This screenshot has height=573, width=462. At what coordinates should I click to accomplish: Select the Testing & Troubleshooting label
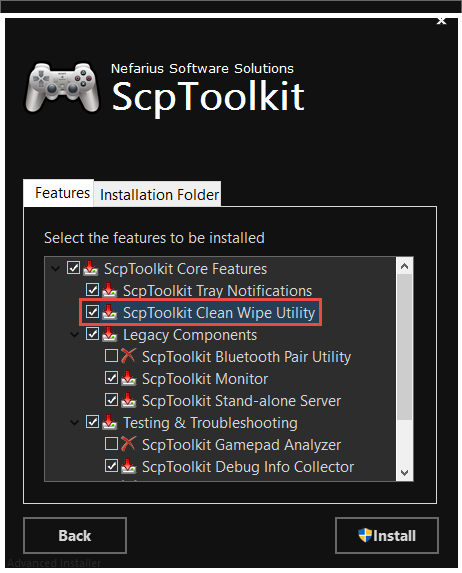[210, 423]
